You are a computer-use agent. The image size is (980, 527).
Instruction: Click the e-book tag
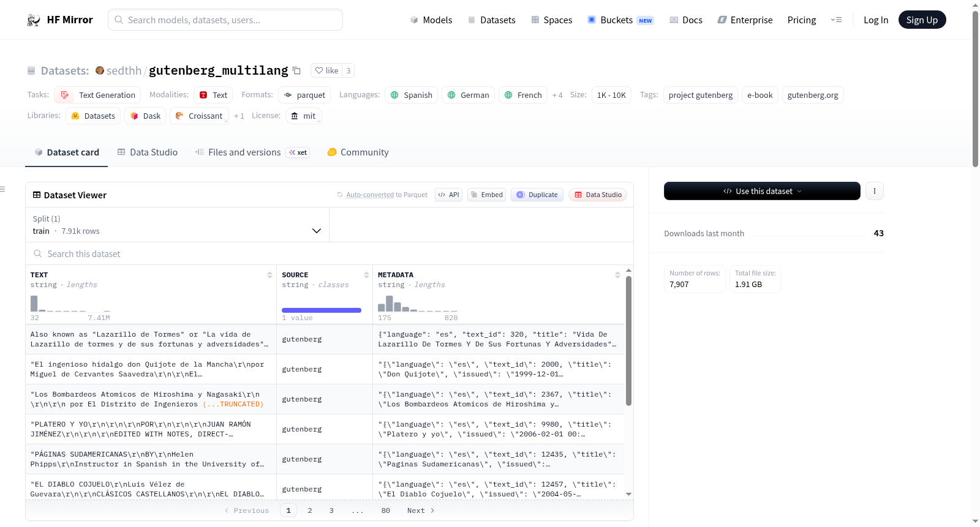click(760, 95)
